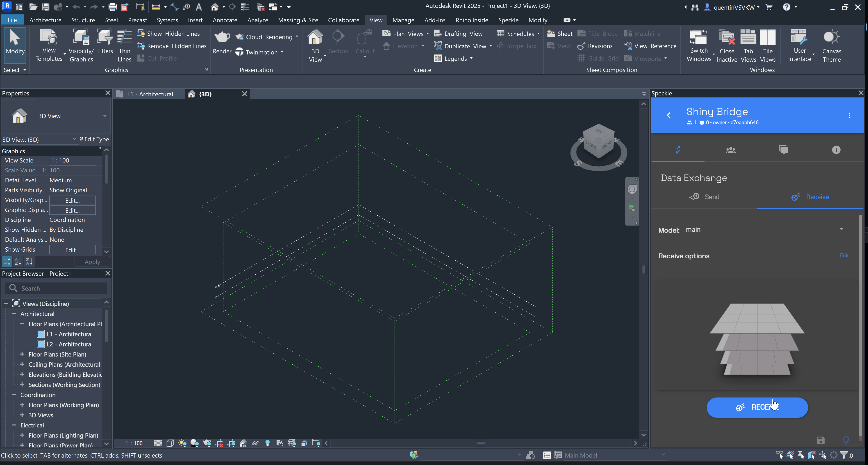Image resolution: width=868 pixels, height=465 pixels.
Task: Switch to the Annotate ribbon tab
Action: click(x=225, y=20)
